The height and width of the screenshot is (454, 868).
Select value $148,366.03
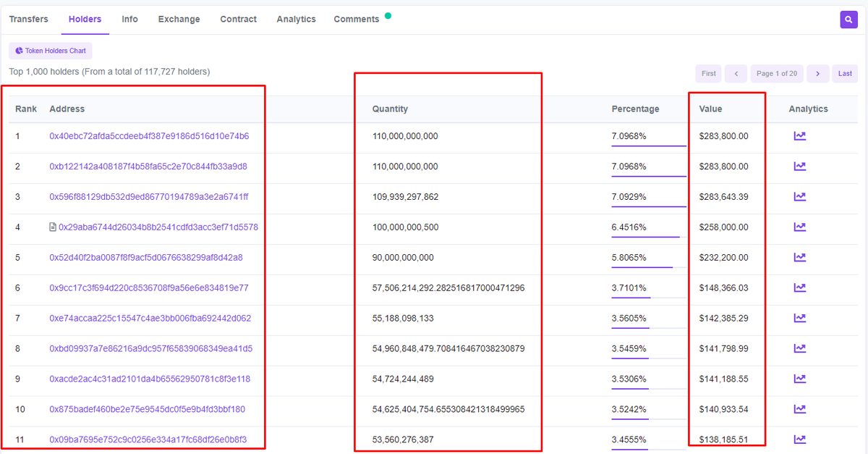tap(724, 288)
